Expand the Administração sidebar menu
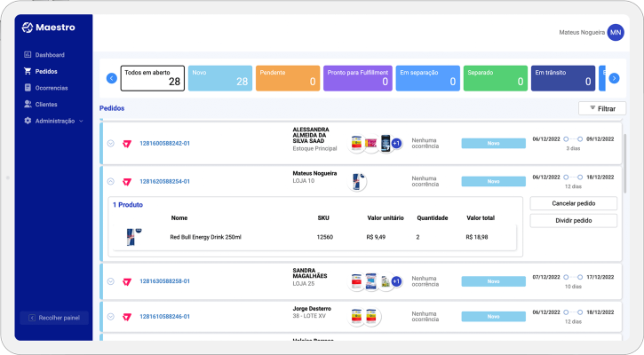This screenshot has height=355, width=644. tap(55, 121)
